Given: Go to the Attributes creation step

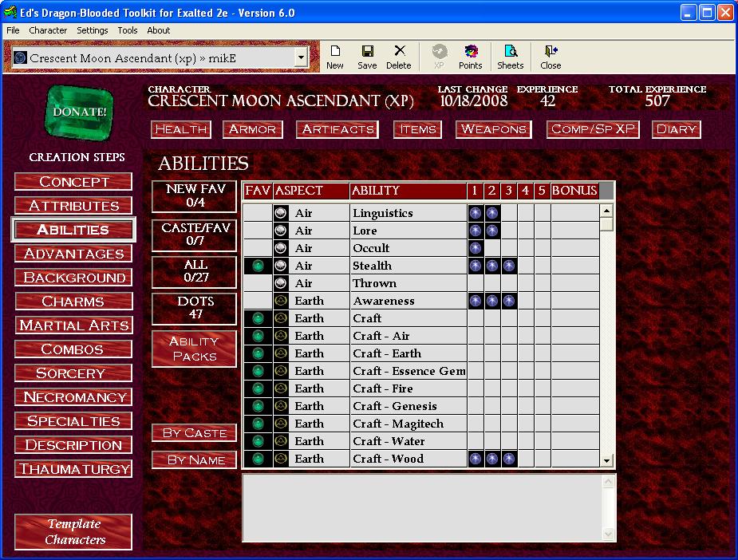Looking at the screenshot, I should tap(73, 206).
